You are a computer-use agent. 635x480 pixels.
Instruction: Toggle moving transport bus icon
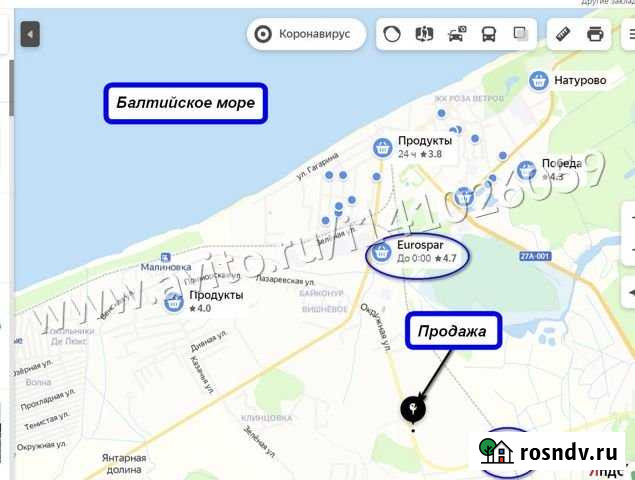[x=489, y=34]
